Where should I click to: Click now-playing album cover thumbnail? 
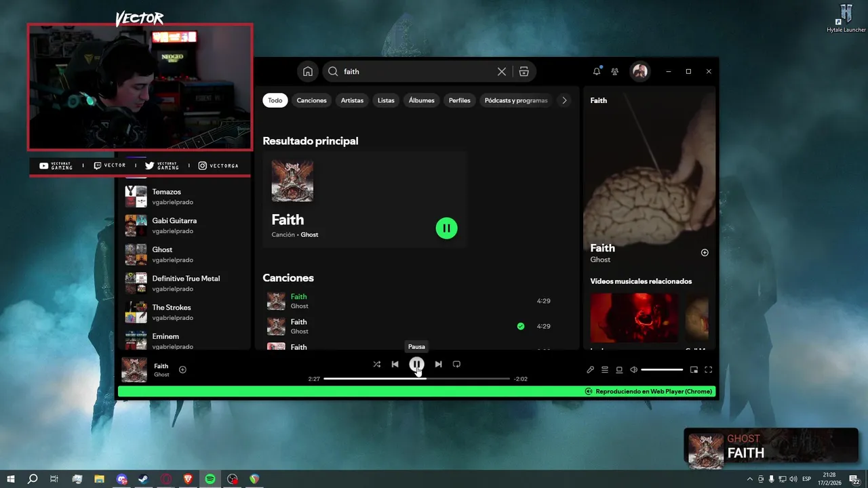click(x=134, y=369)
